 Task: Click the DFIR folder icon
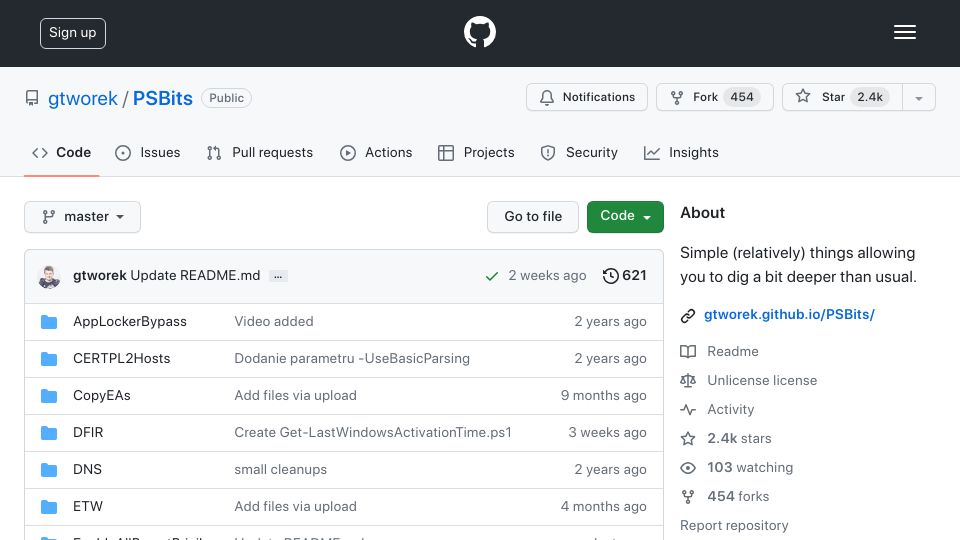[x=49, y=433]
